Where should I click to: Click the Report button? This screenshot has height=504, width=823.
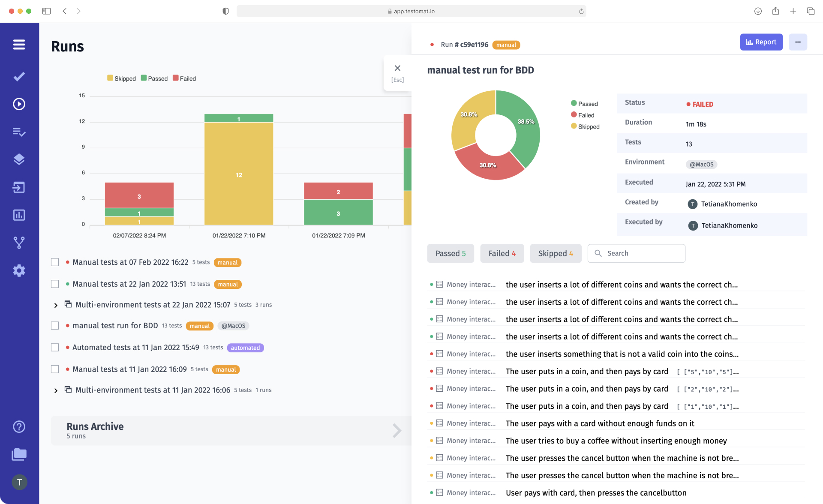point(761,42)
